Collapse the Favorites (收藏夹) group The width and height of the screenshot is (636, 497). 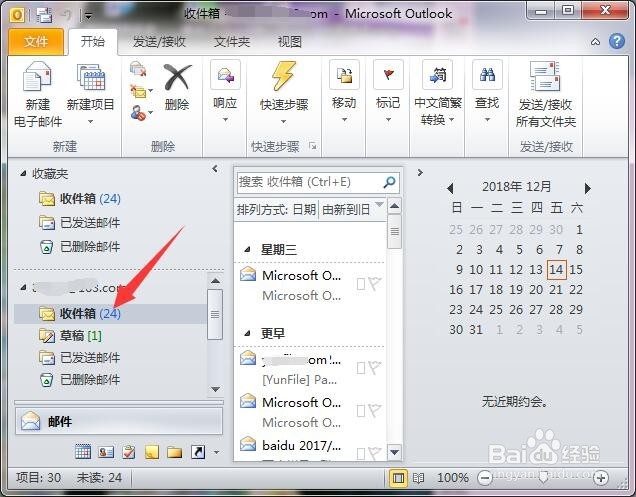pyautogui.click(x=23, y=174)
